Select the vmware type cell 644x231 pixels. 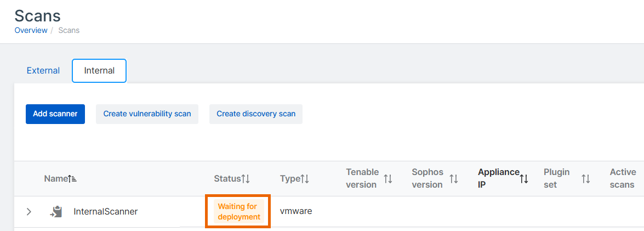pyautogui.click(x=296, y=211)
